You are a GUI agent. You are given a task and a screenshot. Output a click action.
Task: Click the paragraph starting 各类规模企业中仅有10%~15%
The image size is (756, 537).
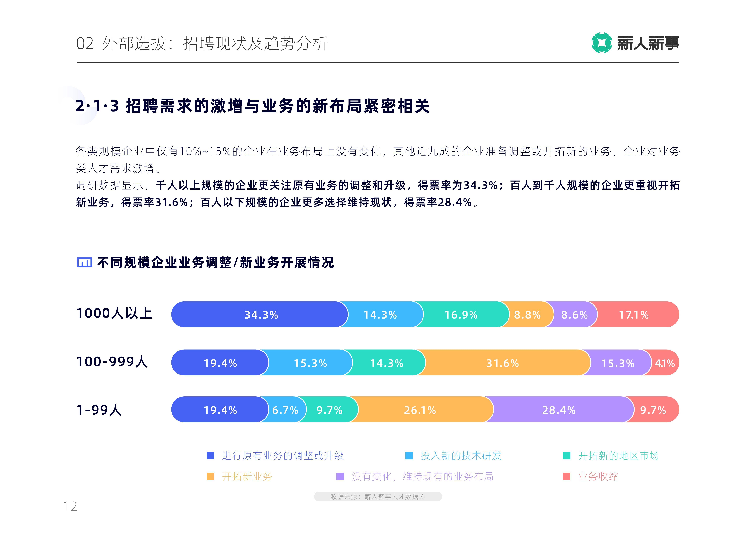(x=378, y=160)
